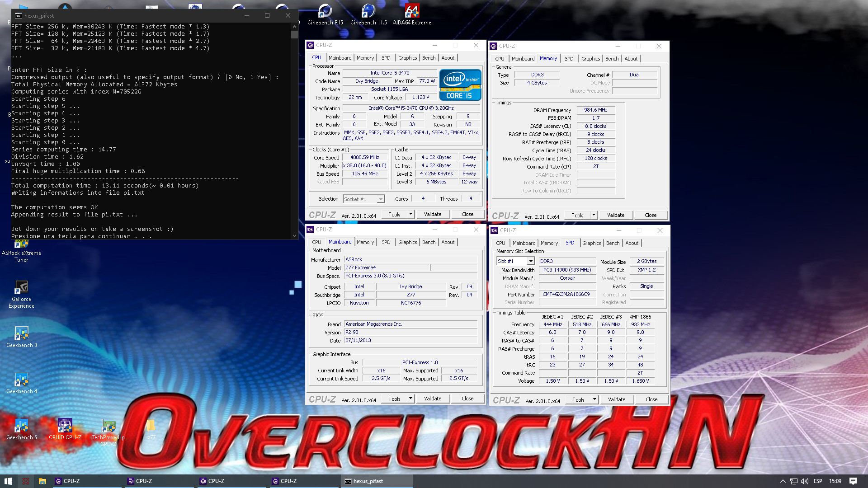Click the Bus Speed 105.49 MHz value
The height and width of the screenshot is (488, 868).
coord(364,174)
